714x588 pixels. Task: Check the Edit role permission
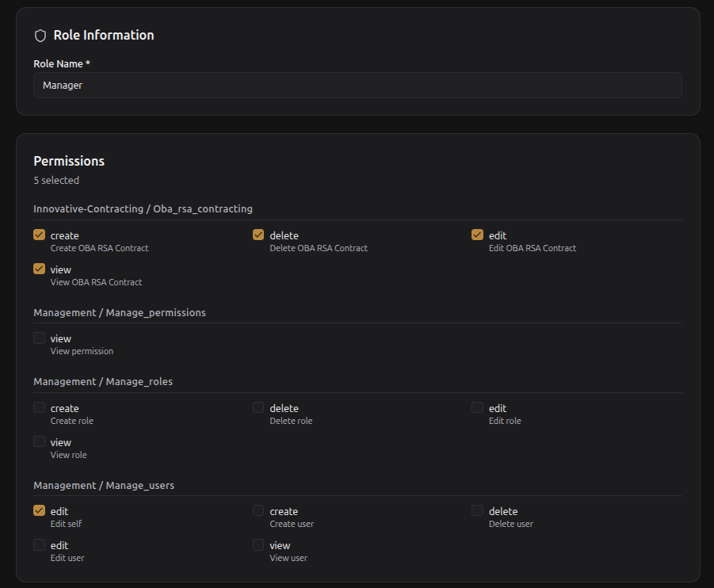click(477, 407)
